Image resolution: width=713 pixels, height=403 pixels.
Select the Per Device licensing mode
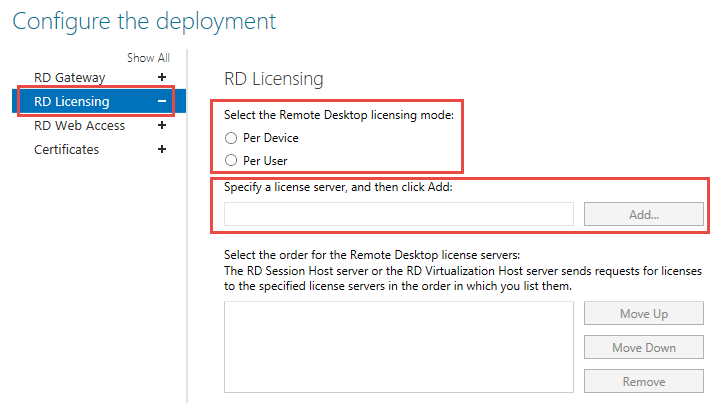pyautogui.click(x=231, y=138)
